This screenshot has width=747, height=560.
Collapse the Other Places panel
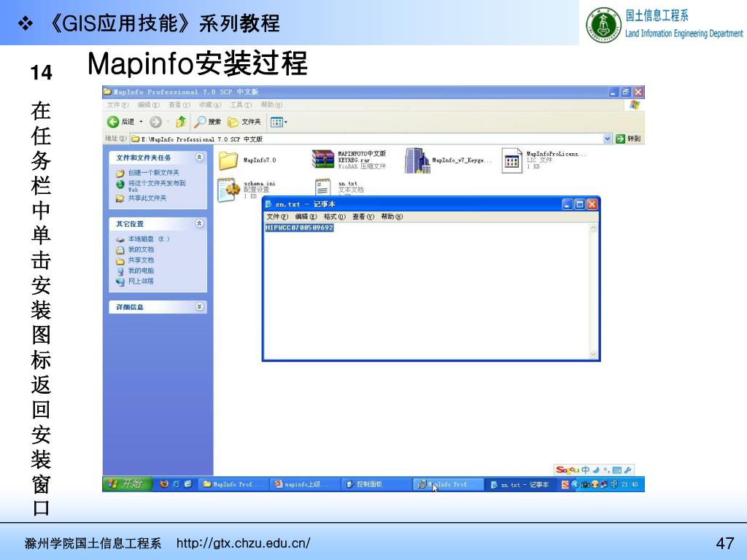coord(200,223)
